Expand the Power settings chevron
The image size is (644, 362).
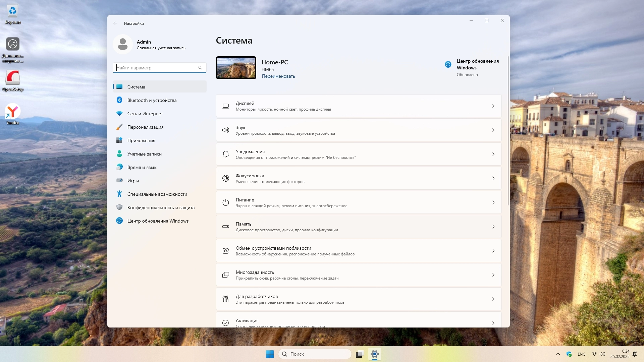tap(493, 202)
